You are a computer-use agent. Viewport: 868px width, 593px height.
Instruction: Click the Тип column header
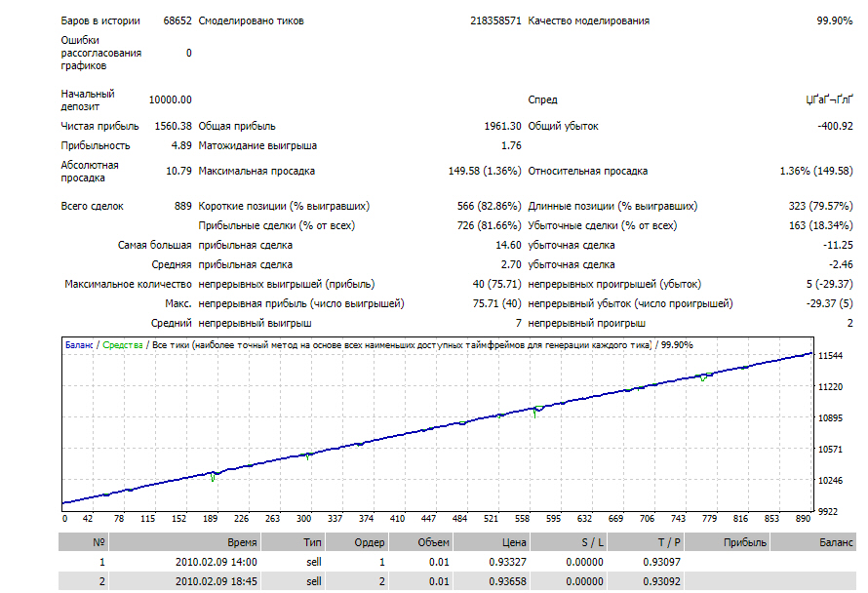(x=293, y=542)
